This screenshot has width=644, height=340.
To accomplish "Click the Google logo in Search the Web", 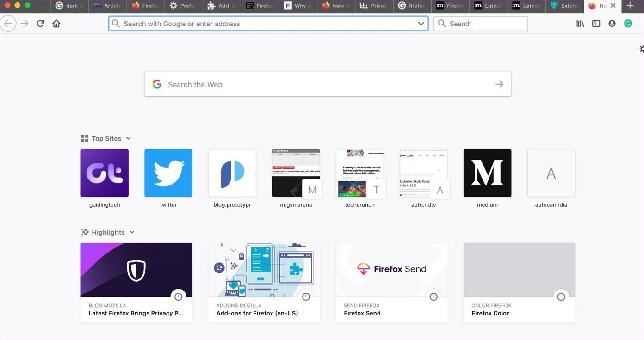I will click(x=157, y=84).
